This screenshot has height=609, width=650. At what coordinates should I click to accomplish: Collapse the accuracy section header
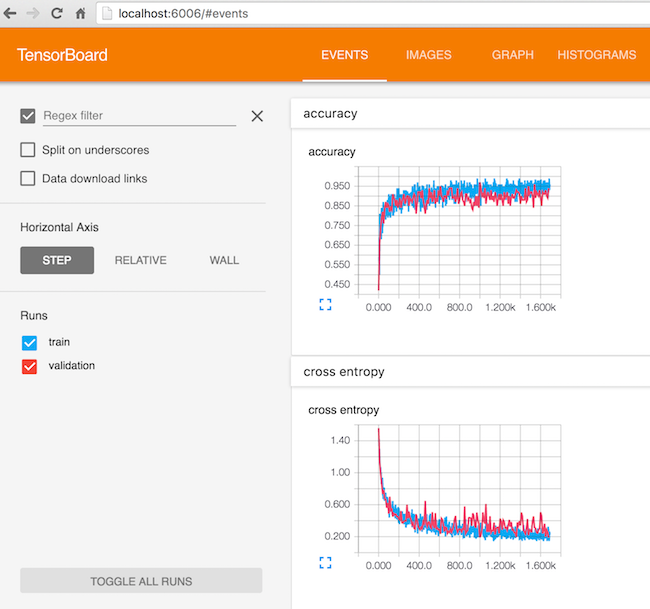tap(471, 114)
